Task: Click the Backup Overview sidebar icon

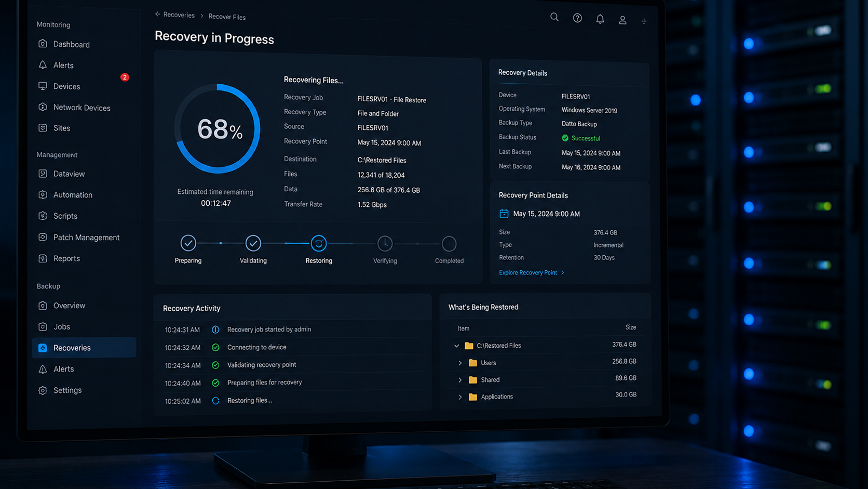Action: (43, 306)
